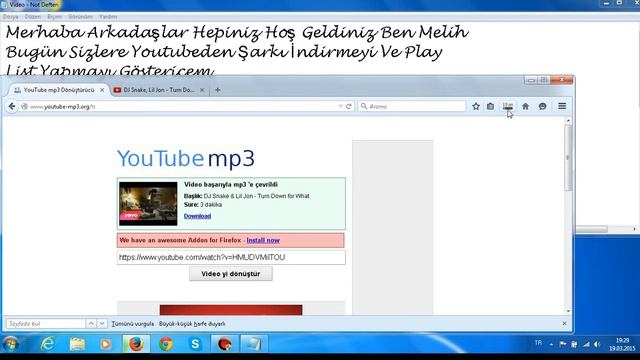Open Biçim menu in Notepad
Image resolution: width=640 pixels, height=360 pixels.
tap(54, 17)
